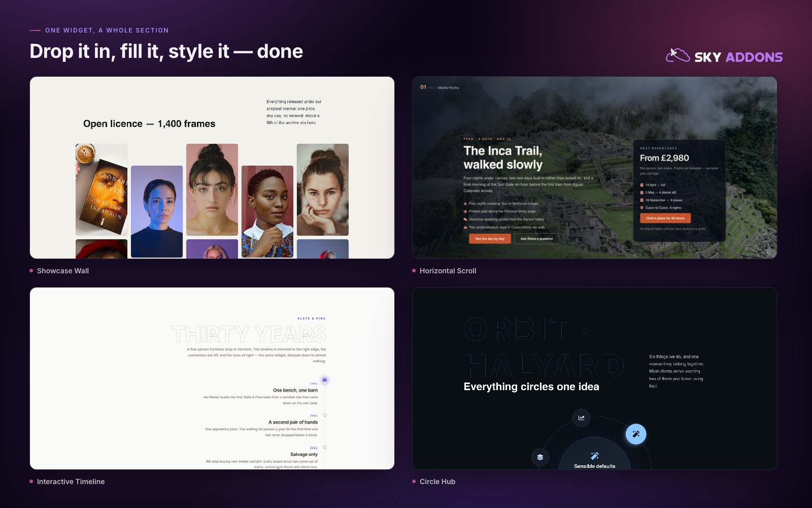This screenshot has height=508, width=812.
Task: Click the calendar icon beside 2 May
Action: pyautogui.click(x=641, y=193)
